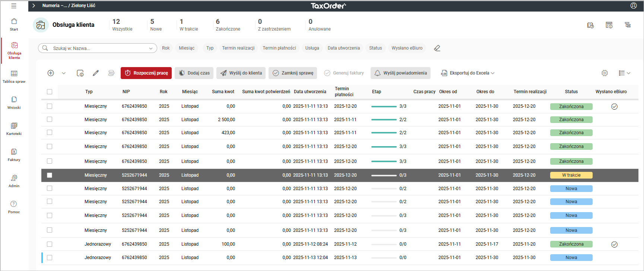Click the progress bar of the 2 500,00 row
The width and height of the screenshot is (644, 271).
384,120
